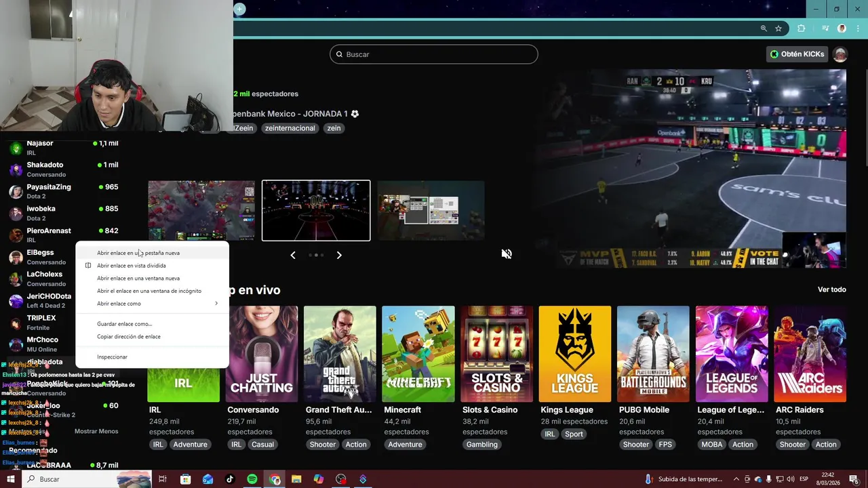This screenshot has width=868, height=488.
Task: Click MrChoco avatar in sidebar
Action: click(16, 344)
